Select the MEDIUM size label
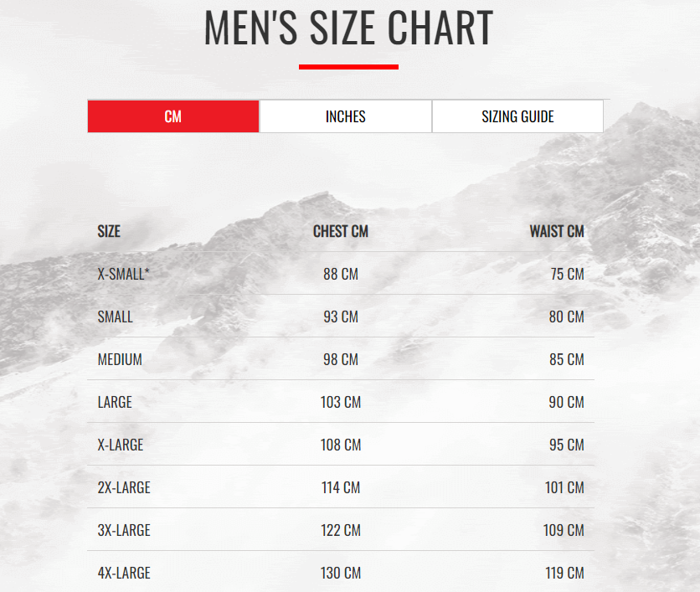The image size is (700, 592). point(118,359)
